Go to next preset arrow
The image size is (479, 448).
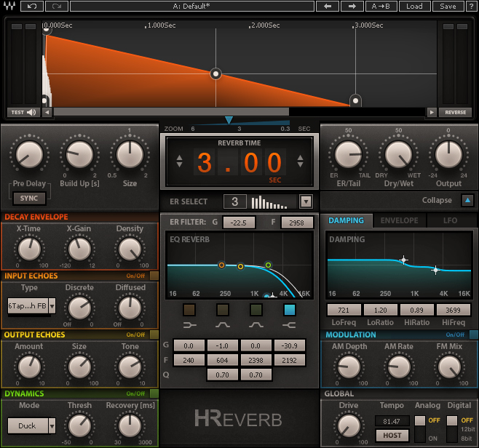click(352, 6)
